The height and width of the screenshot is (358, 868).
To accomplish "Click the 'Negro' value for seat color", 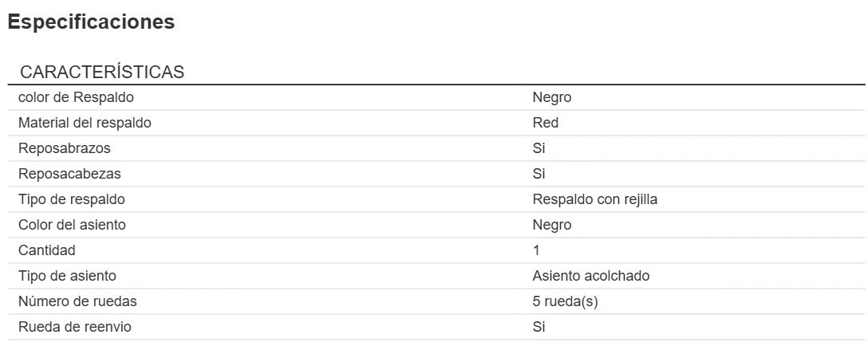I will pos(552,225).
